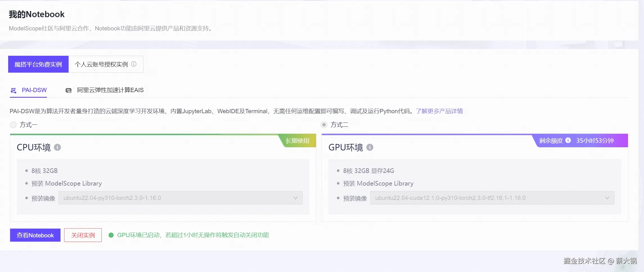Click the 阿里云弹性加速计算EAIS tab icon
644x272 pixels.
[68, 90]
